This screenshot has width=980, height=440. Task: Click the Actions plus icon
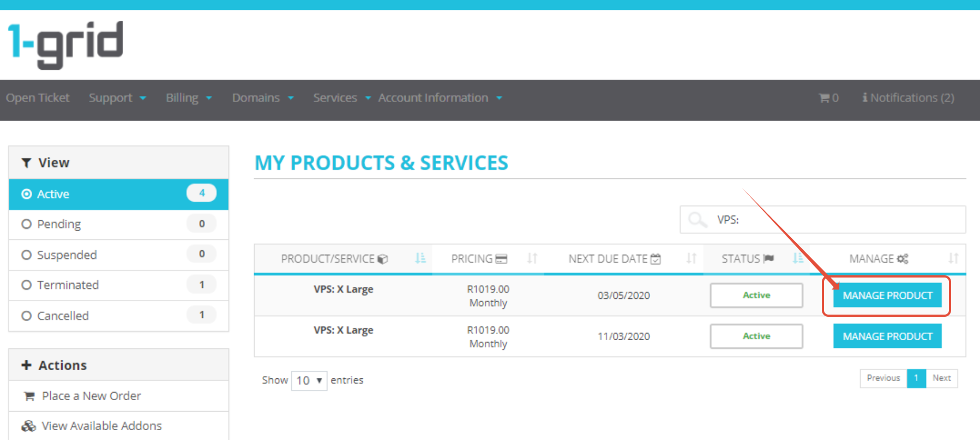coord(26,365)
